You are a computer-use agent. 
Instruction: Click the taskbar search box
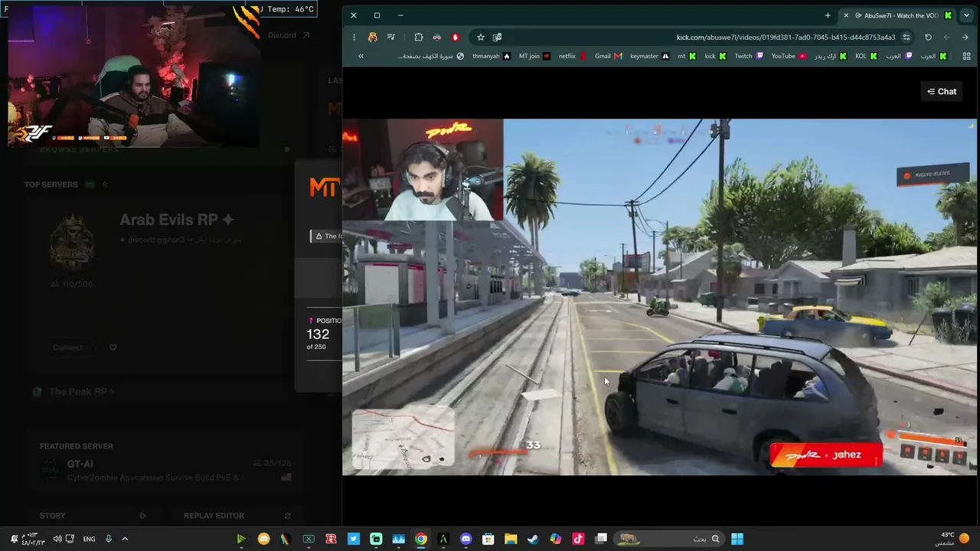point(669,539)
